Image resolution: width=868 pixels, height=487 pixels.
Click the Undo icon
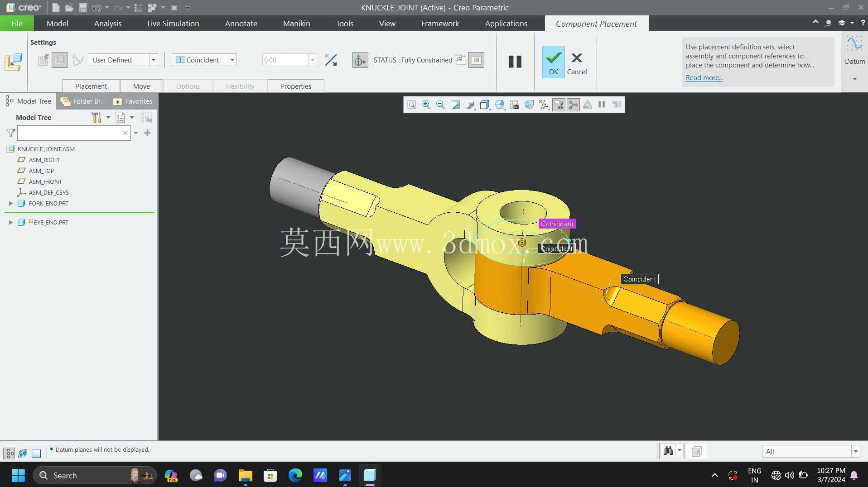tap(96, 8)
